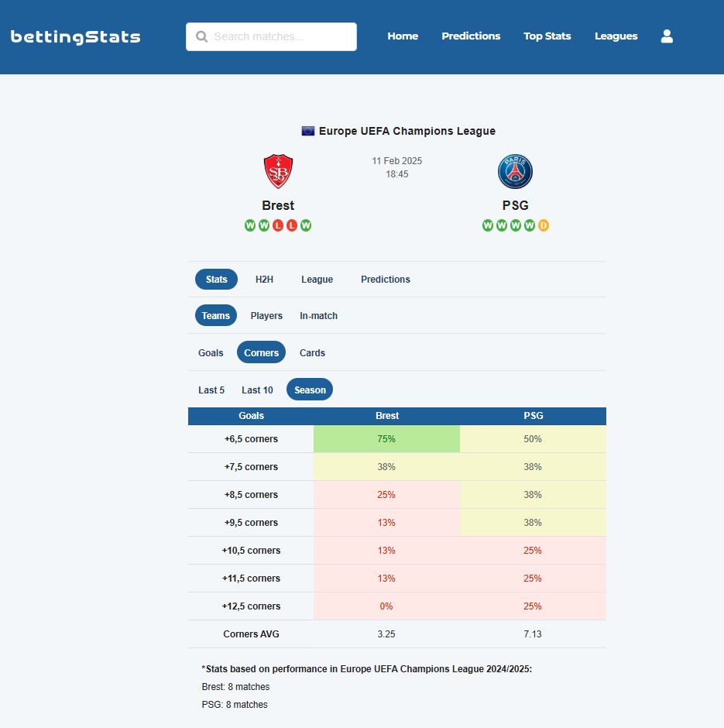The width and height of the screenshot is (724, 728).
Task: Switch to the H2H tab
Action: tap(264, 280)
